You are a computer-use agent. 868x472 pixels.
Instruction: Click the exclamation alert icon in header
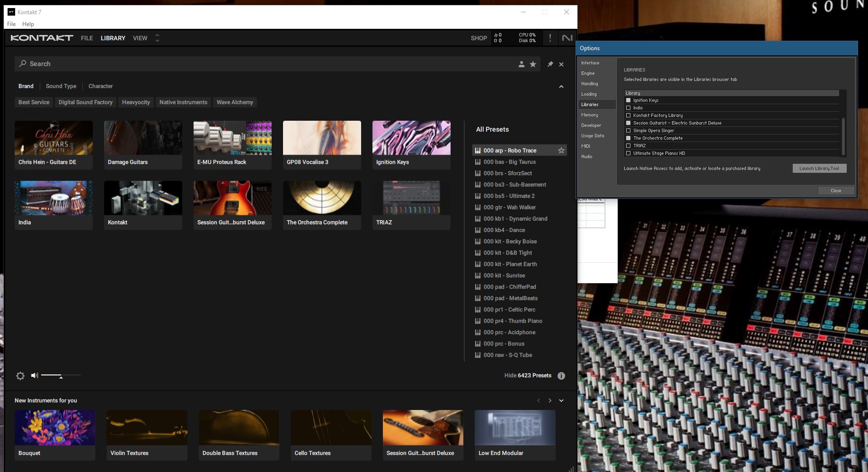pos(550,38)
